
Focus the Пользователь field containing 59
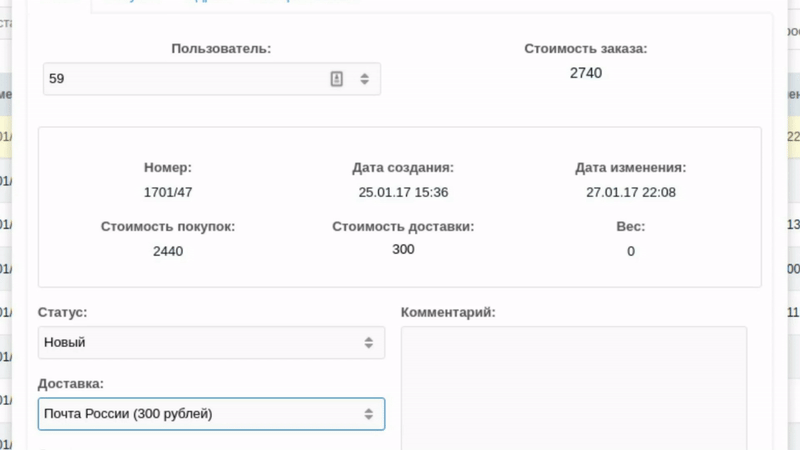coord(180,79)
